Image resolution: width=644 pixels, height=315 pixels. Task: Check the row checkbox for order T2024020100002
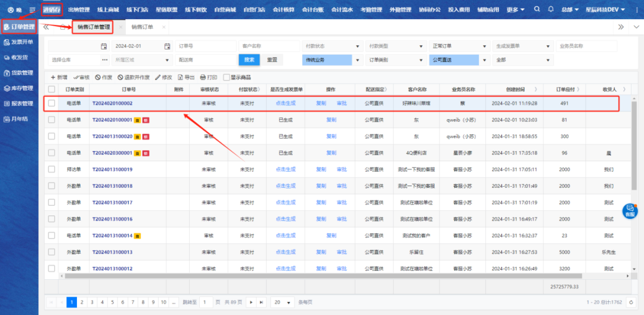point(52,103)
